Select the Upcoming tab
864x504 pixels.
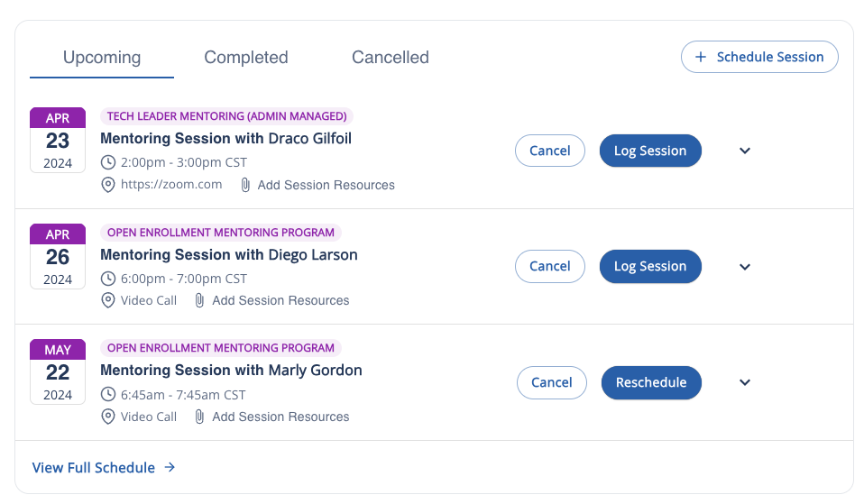[x=102, y=58]
